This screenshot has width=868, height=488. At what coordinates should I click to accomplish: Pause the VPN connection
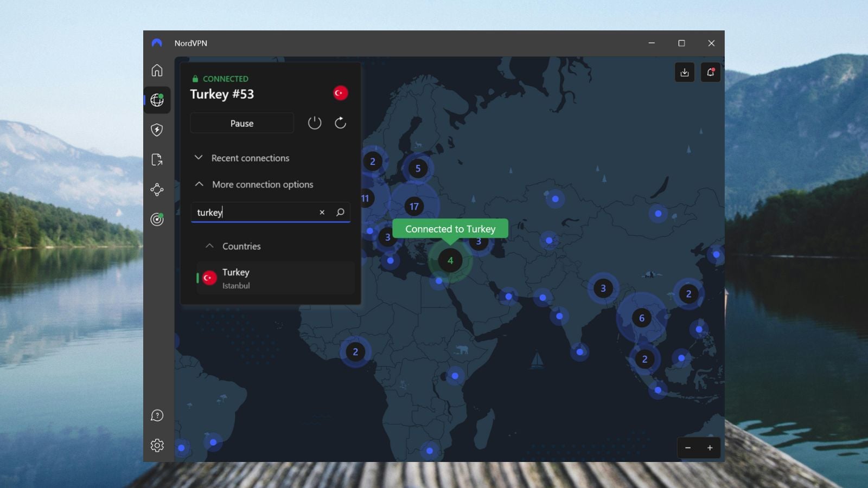coord(241,123)
